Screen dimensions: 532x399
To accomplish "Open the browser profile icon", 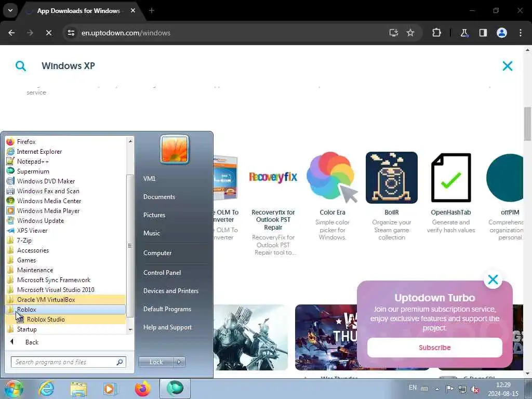I will coord(502,33).
